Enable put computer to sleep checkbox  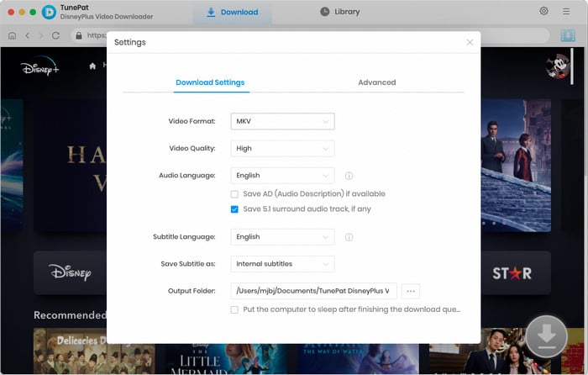234,309
